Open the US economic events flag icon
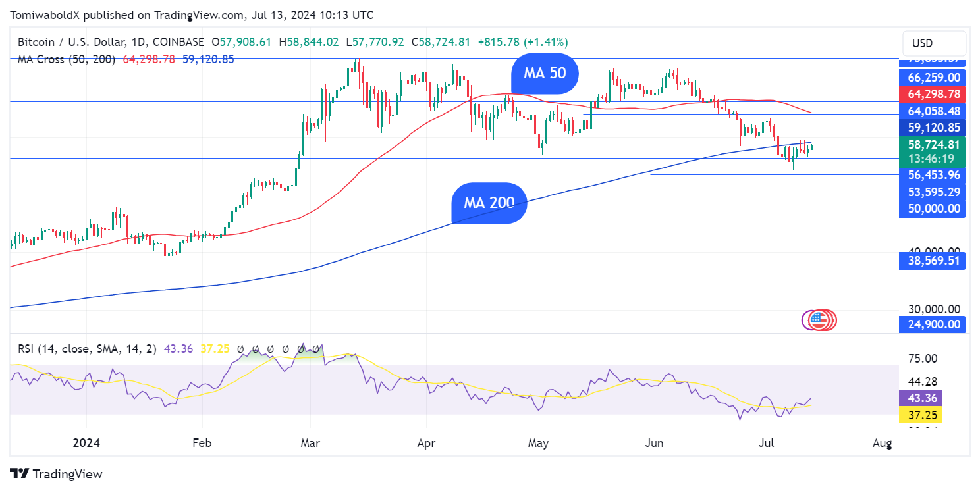This screenshot has width=980, height=491. [819, 321]
